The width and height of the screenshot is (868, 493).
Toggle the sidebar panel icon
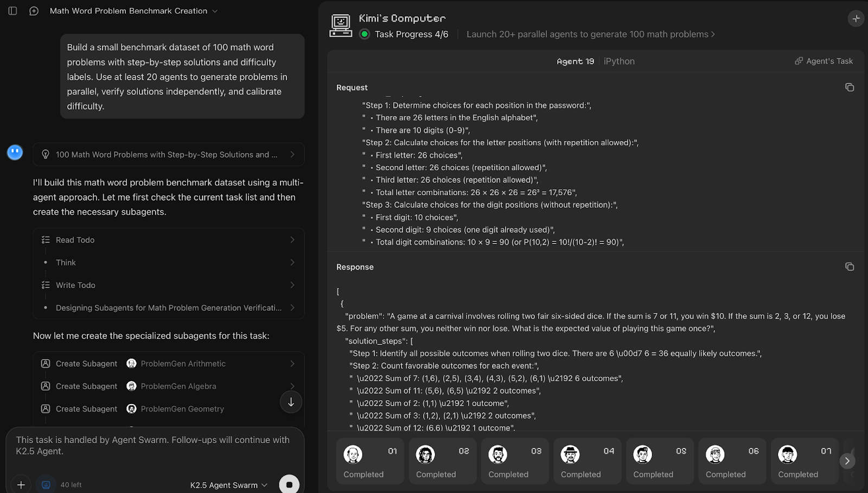13,10
